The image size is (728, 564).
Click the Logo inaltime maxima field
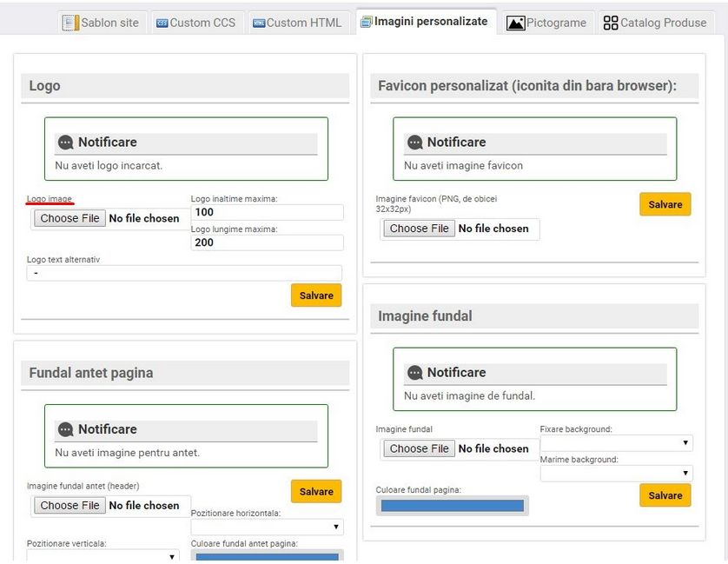[267, 212]
